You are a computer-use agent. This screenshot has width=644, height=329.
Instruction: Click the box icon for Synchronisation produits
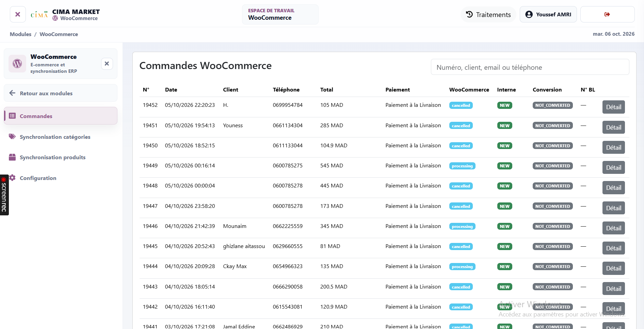(x=12, y=157)
